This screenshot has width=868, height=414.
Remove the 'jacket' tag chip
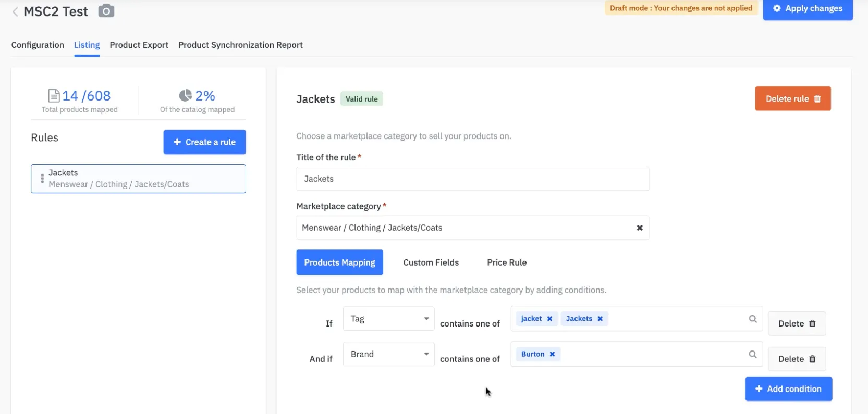549,319
